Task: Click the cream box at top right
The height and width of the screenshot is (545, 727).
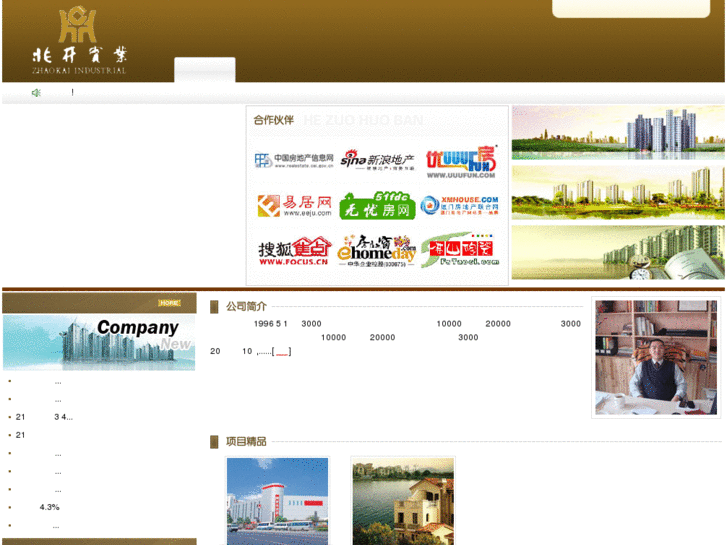Action: pos(631,8)
